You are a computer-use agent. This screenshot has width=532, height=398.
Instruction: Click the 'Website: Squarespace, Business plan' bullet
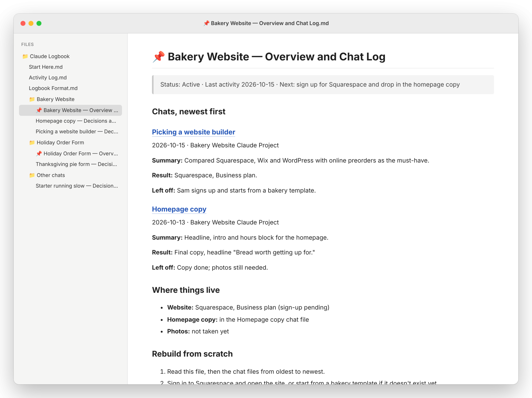pyautogui.click(x=248, y=307)
